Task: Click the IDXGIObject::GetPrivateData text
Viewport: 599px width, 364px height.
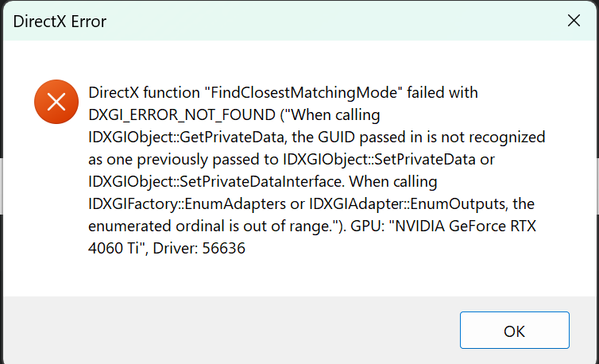Action: point(186,137)
